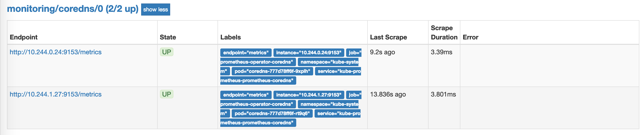The image size is (644, 135).
Task: Click the pod="coredns-777d78ff6f-9xplh" label
Action: 272,71
